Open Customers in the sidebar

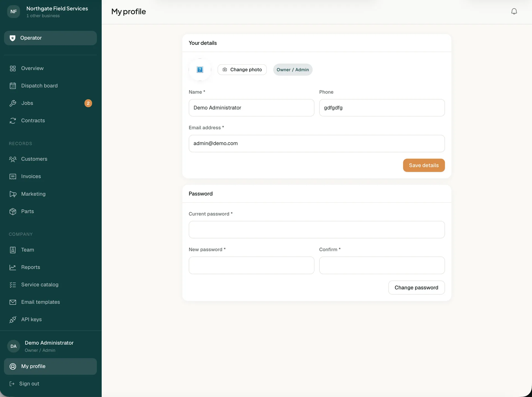tap(50, 159)
